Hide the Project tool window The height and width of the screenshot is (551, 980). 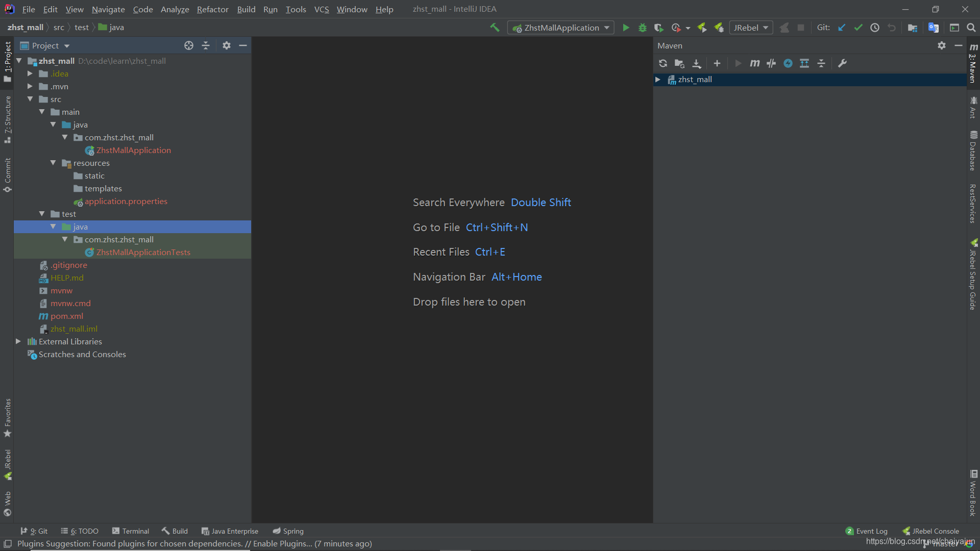tap(243, 45)
